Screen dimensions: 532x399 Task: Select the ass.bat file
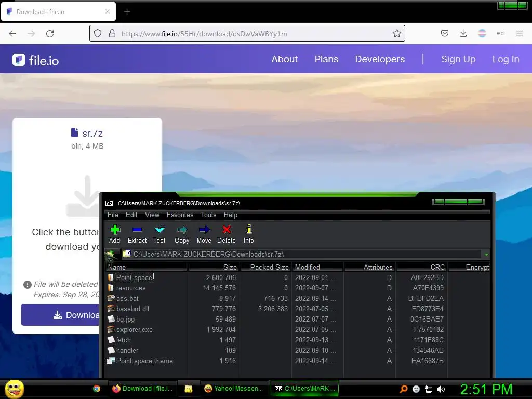[127, 299]
